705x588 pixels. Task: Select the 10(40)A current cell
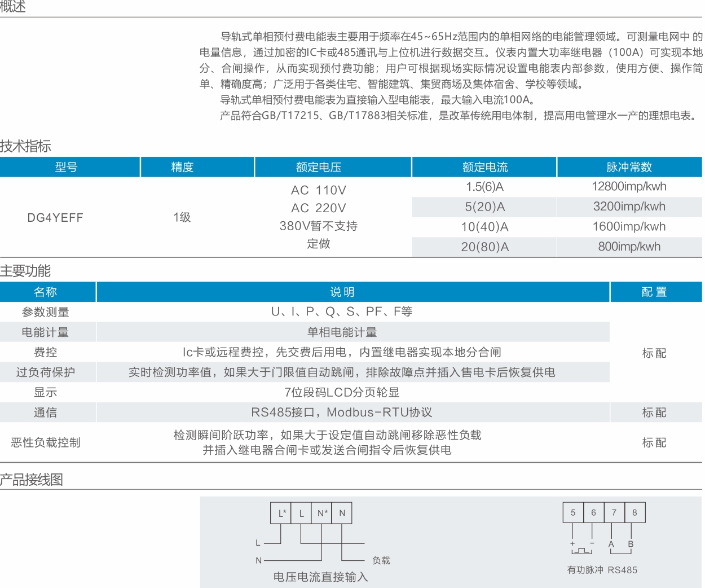click(x=485, y=227)
